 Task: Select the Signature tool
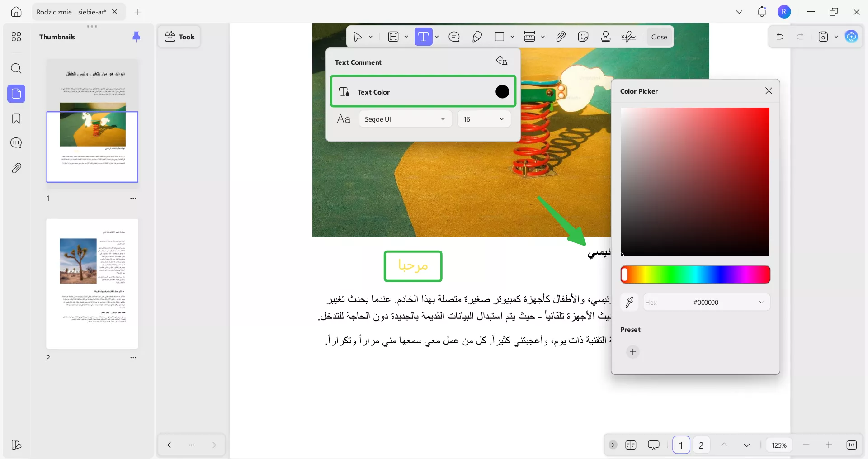point(629,37)
